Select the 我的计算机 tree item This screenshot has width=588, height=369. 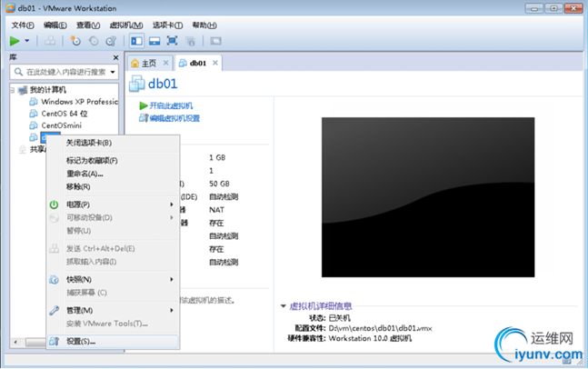(47, 90)
